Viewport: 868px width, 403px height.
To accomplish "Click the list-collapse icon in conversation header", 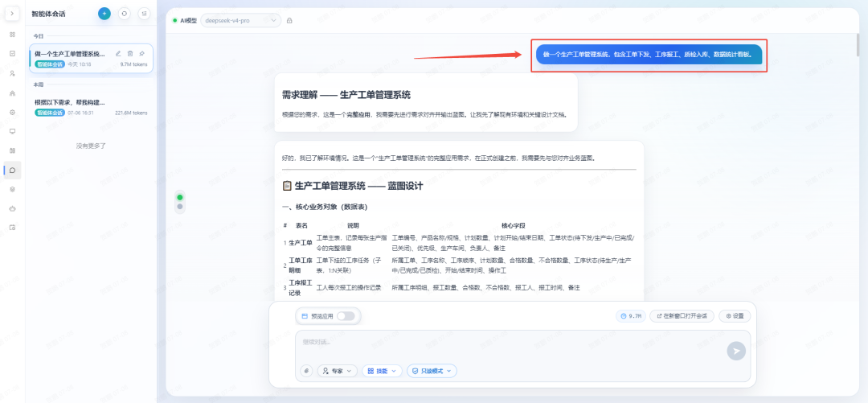I will pyautogui.click(x=144, y=14).
